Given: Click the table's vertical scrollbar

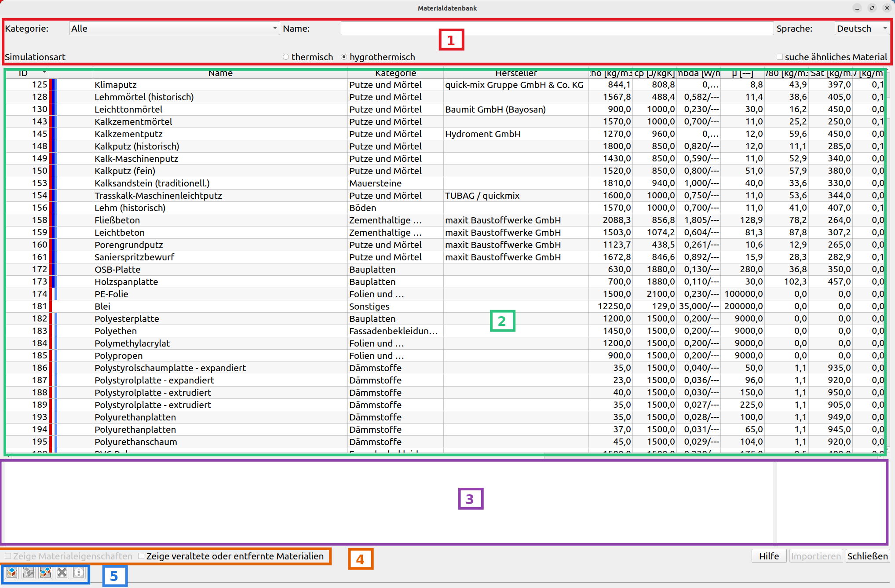Looking at the screenshot, I should (887, 259).
